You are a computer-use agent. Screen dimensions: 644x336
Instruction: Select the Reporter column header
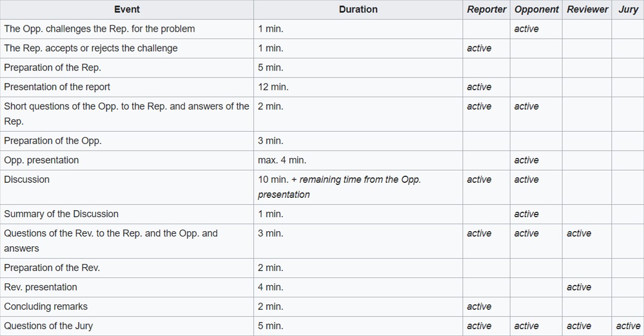click(486, 10)
